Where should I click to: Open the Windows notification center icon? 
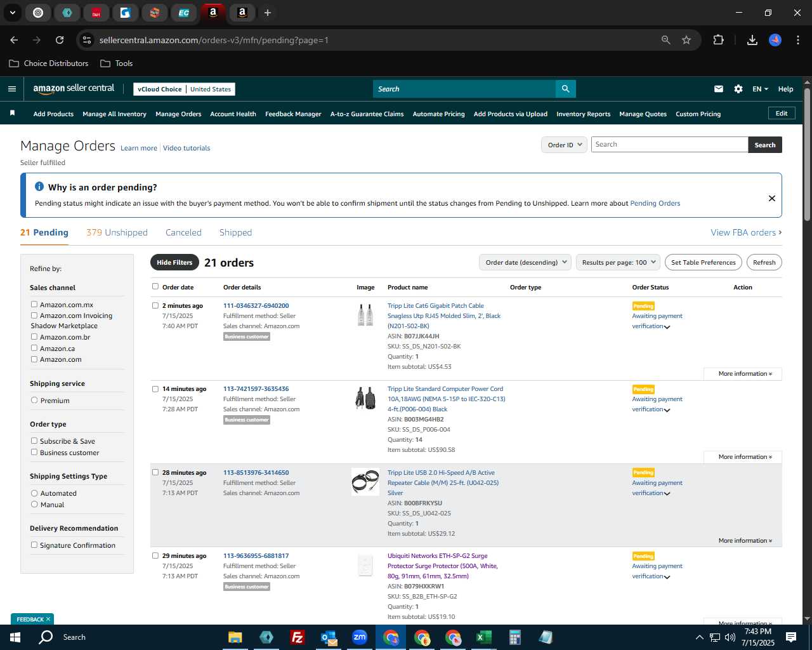791,637
